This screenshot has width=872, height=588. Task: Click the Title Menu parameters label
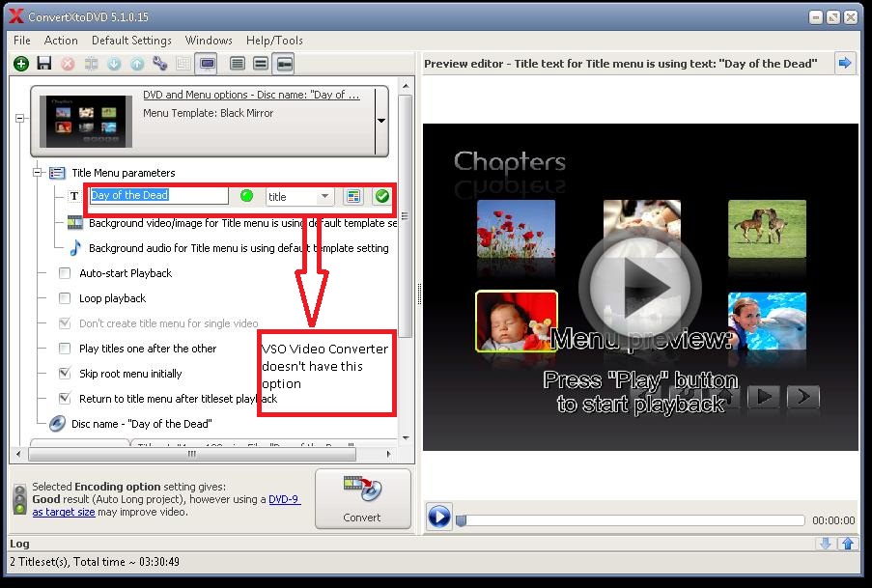(124, 173)
